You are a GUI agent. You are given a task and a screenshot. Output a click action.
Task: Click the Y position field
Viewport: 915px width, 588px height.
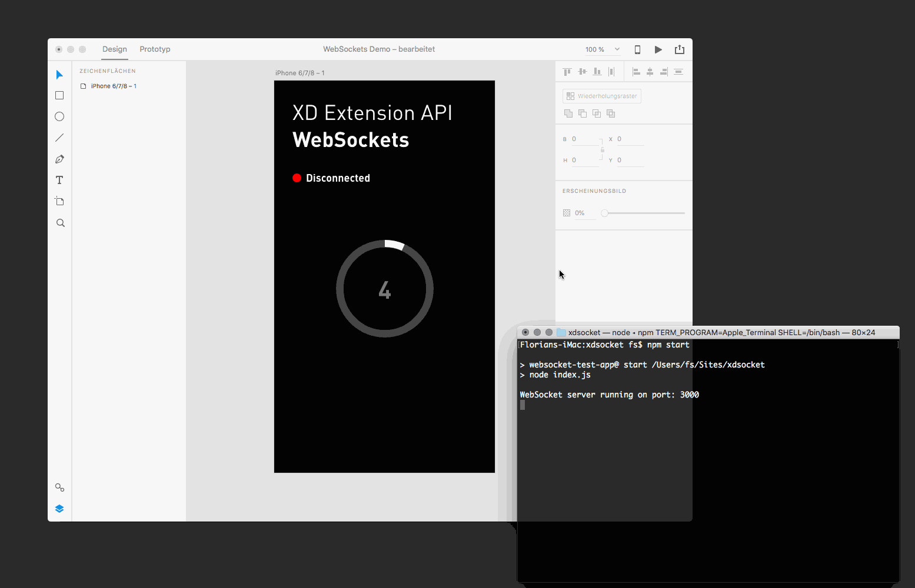click(630, 161)
